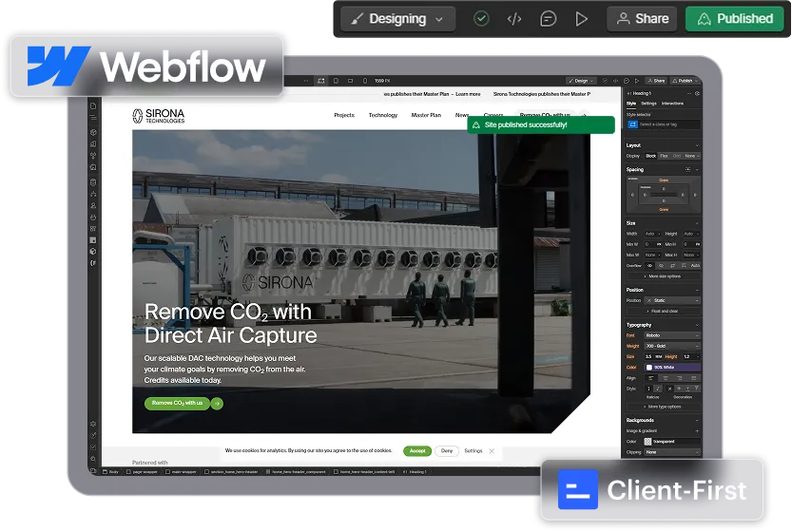
Task: Select the mobile portrait breakpoint icon
Action: click(x=365, y=81)
